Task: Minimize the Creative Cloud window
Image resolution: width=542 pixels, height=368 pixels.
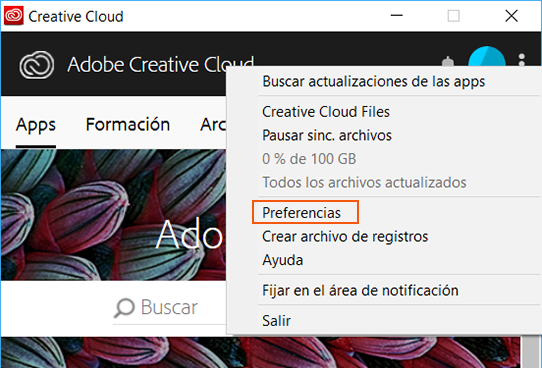Action: [x=396, y=16]
